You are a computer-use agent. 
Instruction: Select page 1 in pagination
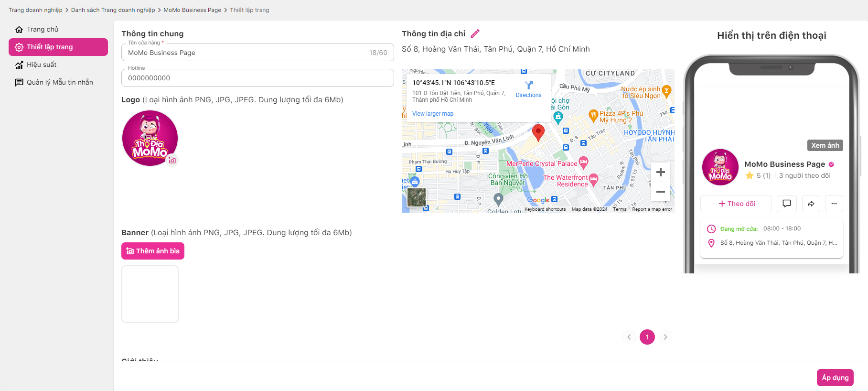point(647,337)
